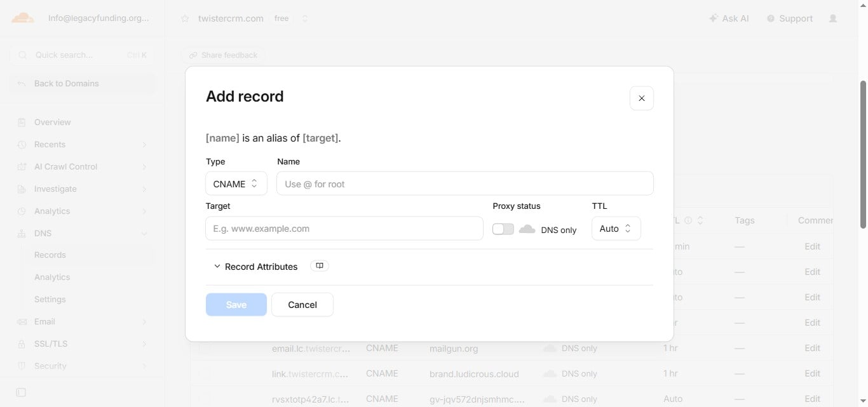
Task: Click the Cloudflare logo icon
Action: pos(23,18)
